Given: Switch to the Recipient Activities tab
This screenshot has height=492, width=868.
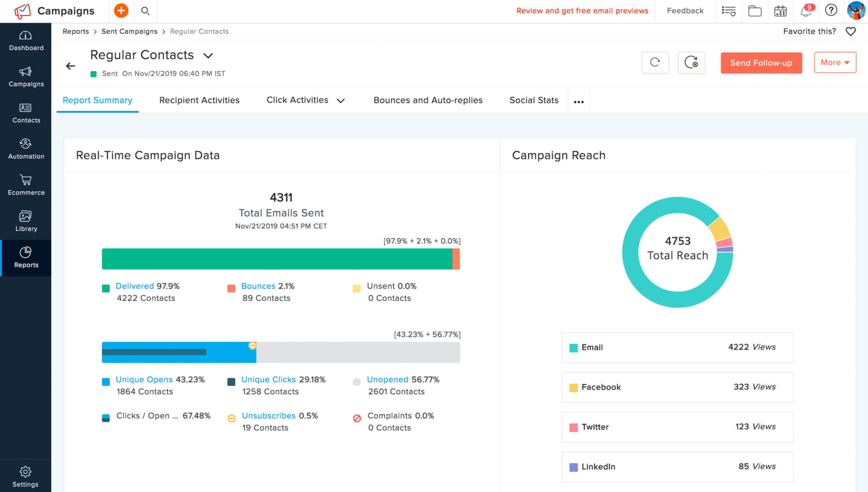Looking at the screenshot, I should [x=198, y=100].
